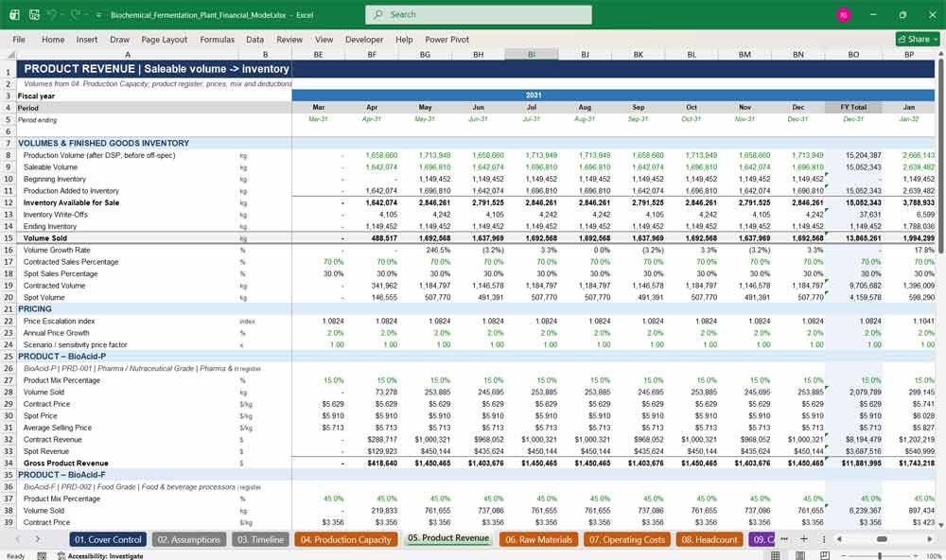Select row header 15

tap(9, 238)
